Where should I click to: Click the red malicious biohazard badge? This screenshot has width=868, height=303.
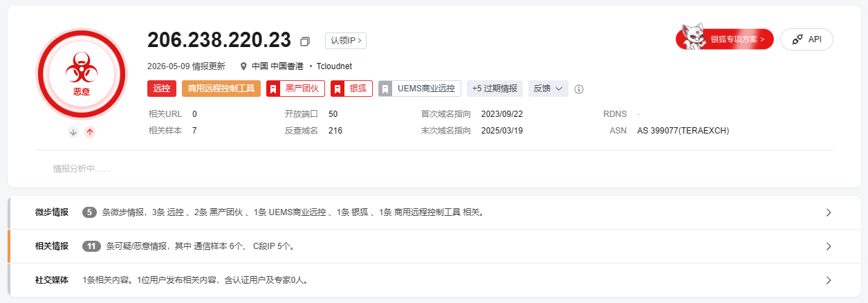[x=82, y=73]
